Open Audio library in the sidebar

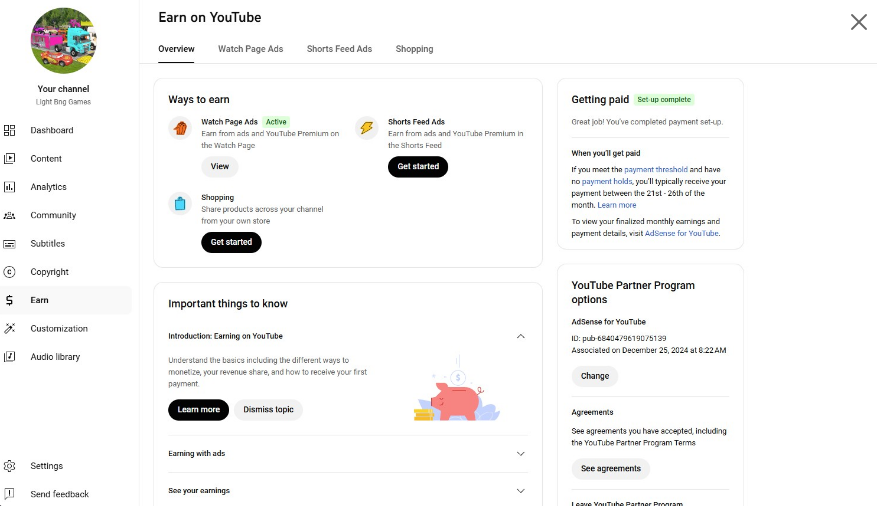66,357
